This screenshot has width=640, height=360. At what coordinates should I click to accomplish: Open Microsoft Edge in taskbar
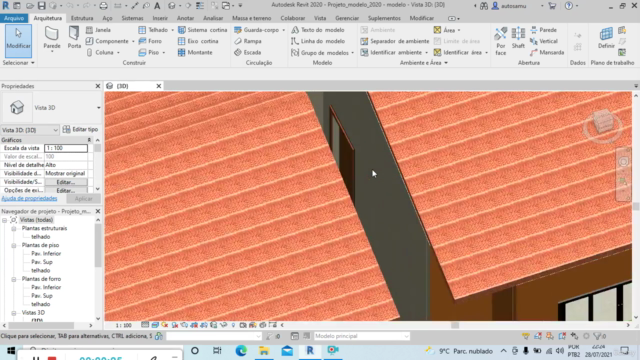coord(241,351)
